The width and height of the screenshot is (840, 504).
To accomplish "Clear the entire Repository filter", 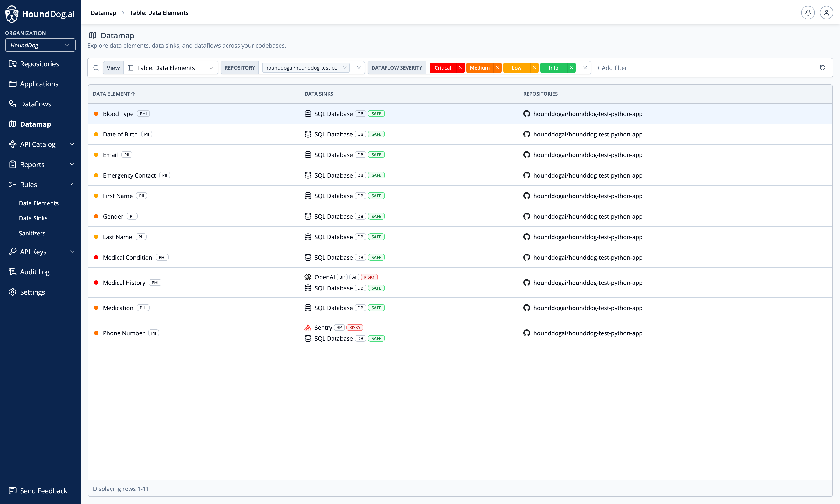I will [359, 68].
